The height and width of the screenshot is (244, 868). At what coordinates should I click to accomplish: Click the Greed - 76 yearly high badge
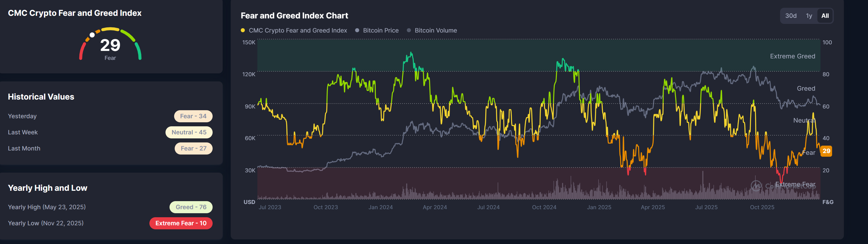coord(191,207)
